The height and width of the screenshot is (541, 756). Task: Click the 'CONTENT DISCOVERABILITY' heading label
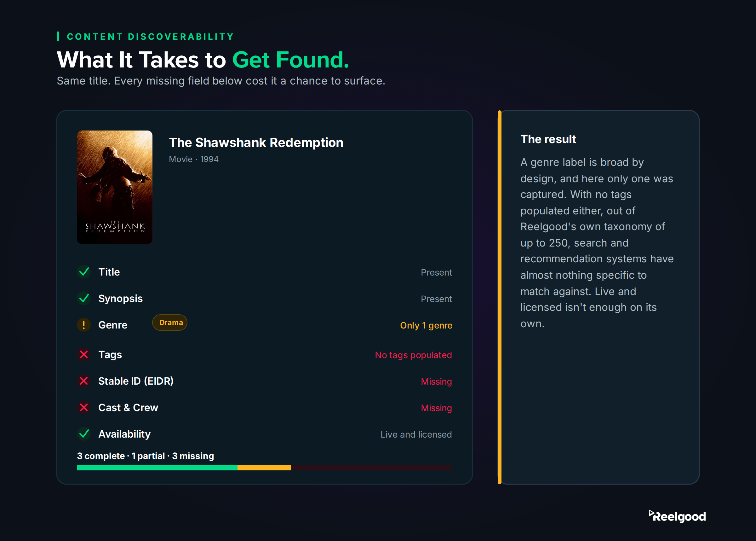click(x=150, y=37)
